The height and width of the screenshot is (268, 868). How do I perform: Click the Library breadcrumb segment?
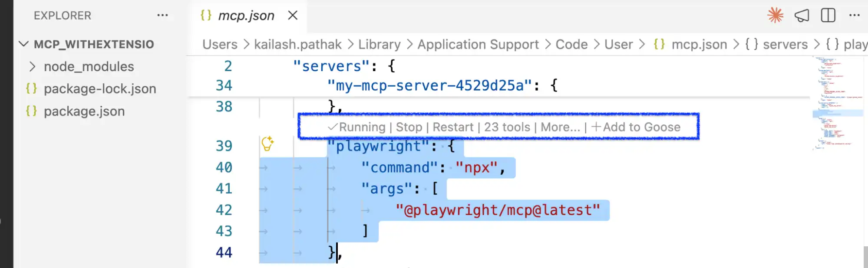coord(380,44)
